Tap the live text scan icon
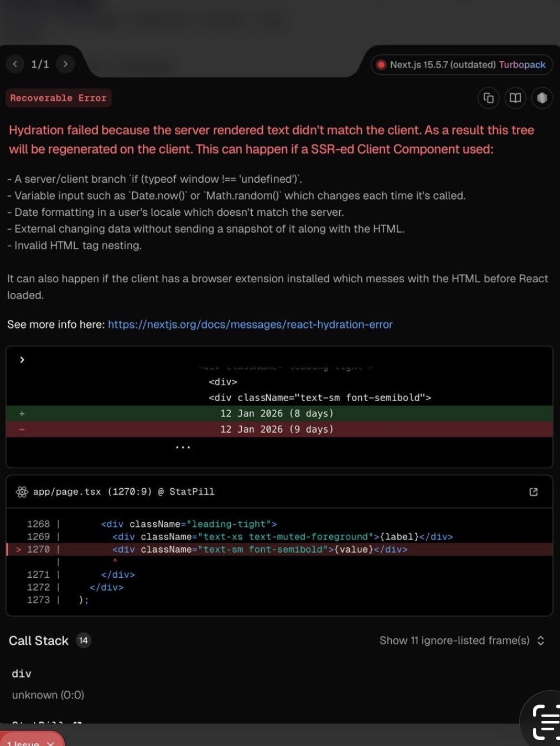The image size is (560, 746). (546, 722)
